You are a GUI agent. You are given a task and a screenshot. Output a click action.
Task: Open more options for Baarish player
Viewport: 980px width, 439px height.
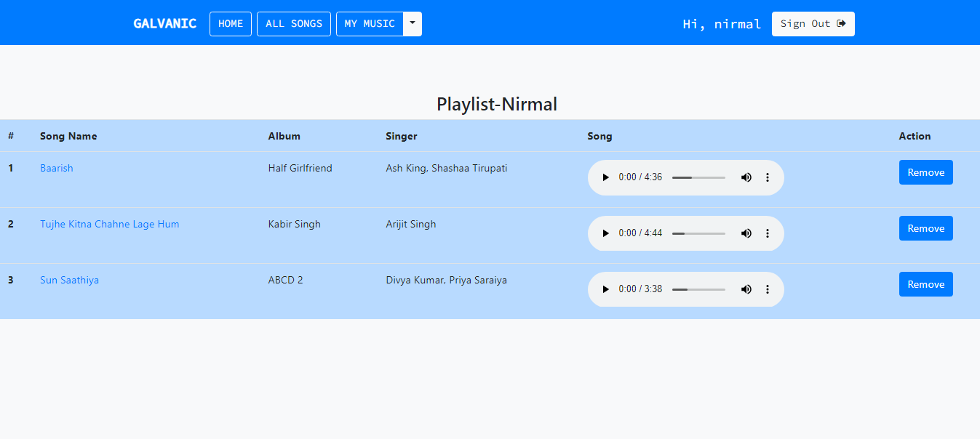[767, 177]
